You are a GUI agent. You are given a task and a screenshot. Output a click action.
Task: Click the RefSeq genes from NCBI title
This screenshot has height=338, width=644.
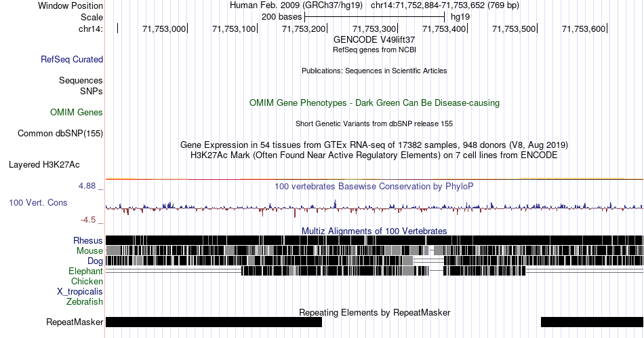(x=374, y=50)
